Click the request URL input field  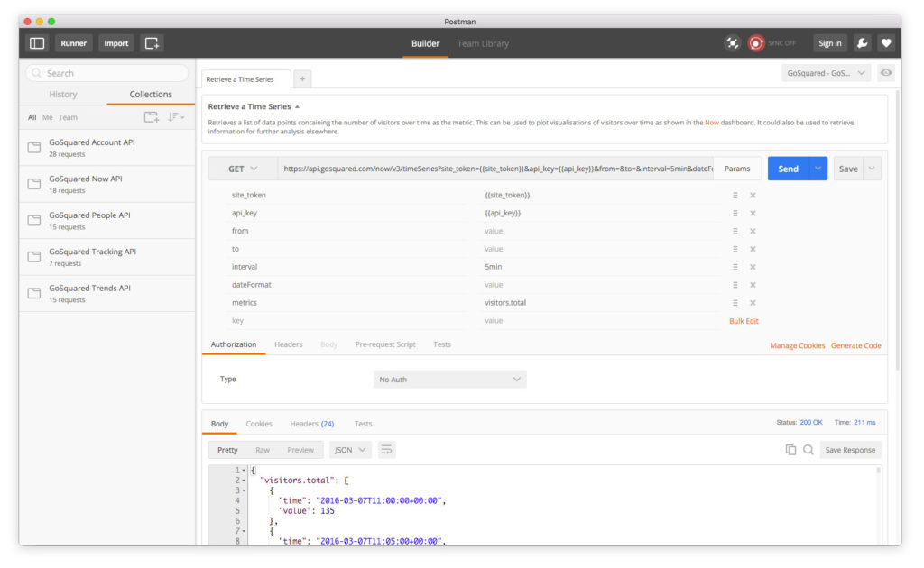495,169
